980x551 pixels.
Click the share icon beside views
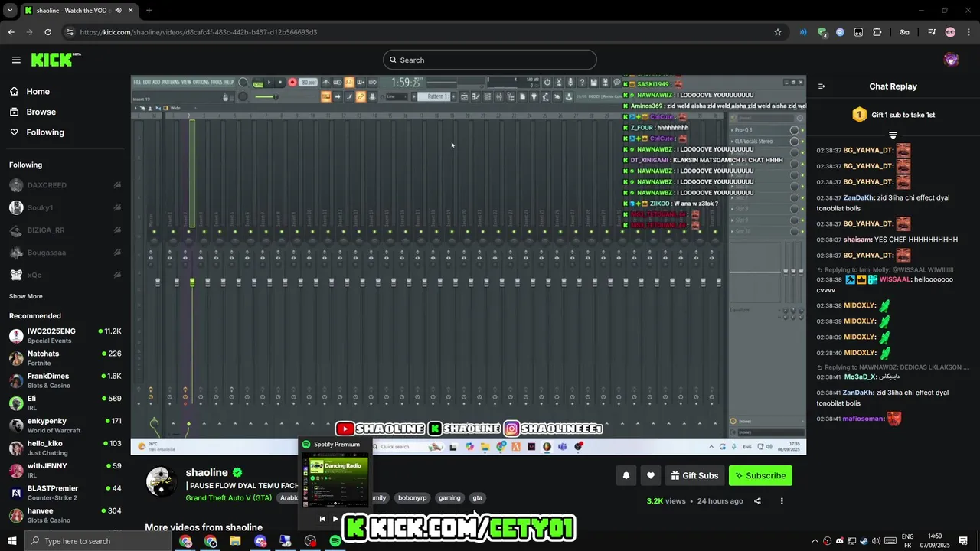pos(757,501)
